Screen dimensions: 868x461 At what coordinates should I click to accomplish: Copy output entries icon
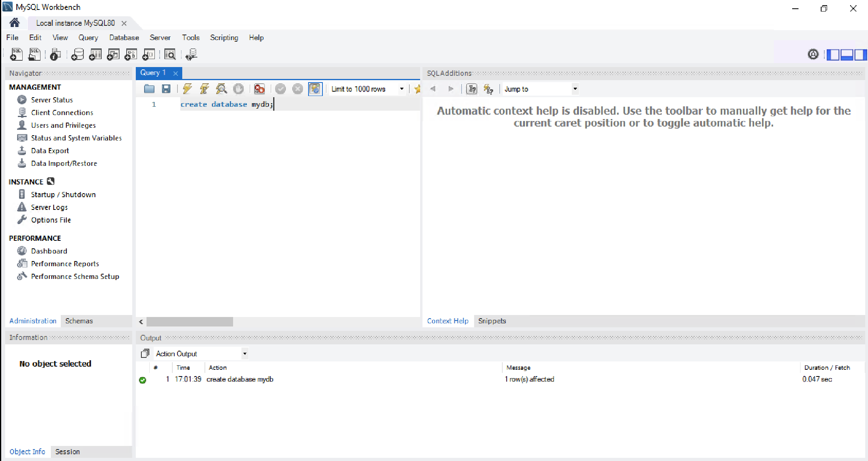(145, 353)
